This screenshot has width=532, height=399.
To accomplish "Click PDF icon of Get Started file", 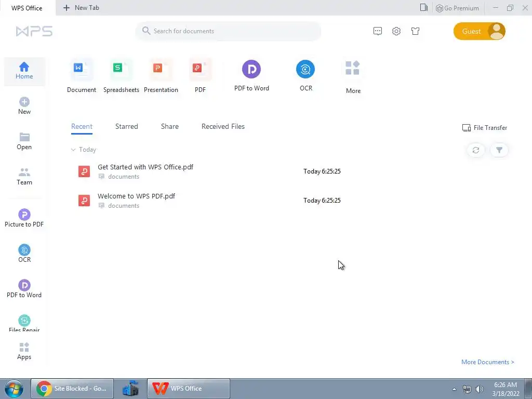I will point(84,171).
